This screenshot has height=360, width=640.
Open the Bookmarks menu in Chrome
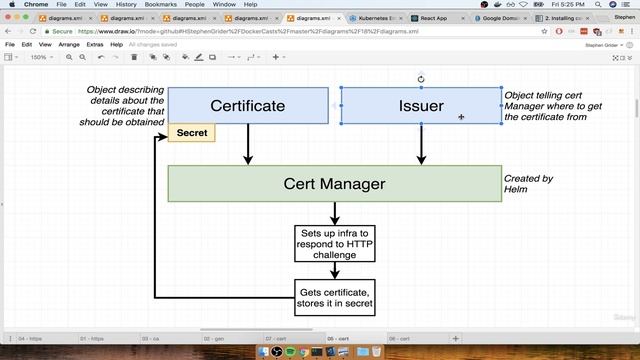[160, 4]
